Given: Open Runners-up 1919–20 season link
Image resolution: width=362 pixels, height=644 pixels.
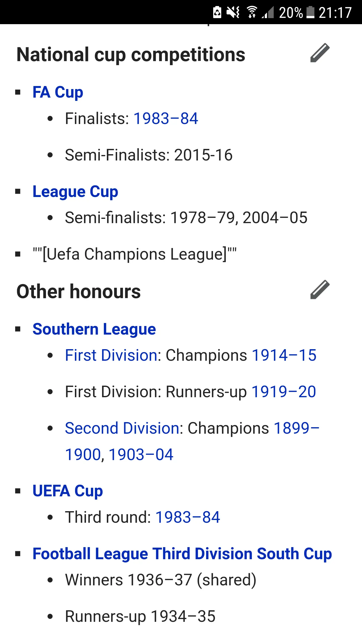Looking at the screenshot, I should point(284,392).
